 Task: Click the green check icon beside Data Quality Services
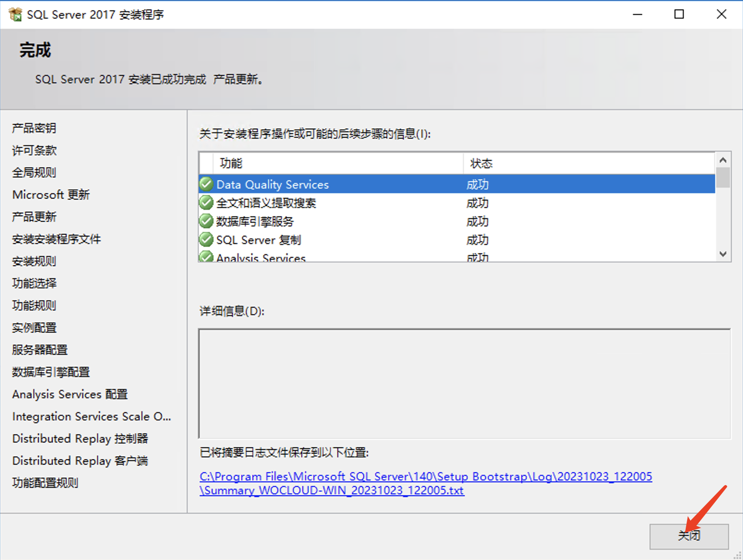[x=206, y=184]
